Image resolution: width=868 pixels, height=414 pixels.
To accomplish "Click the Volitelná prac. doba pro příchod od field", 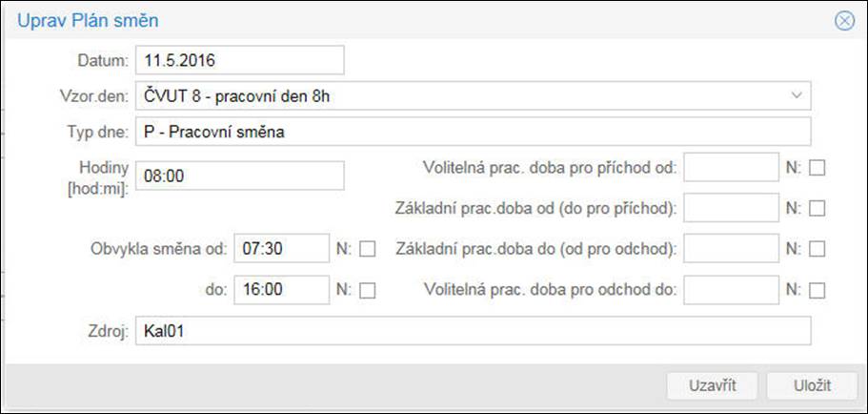I will pos(731,168).
